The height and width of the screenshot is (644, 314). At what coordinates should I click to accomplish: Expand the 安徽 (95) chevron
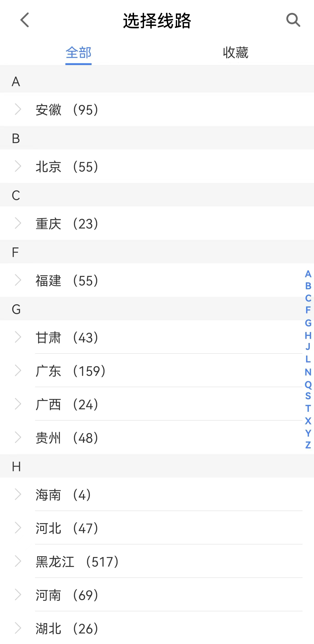pyautogui.click(x=18, y=109)
